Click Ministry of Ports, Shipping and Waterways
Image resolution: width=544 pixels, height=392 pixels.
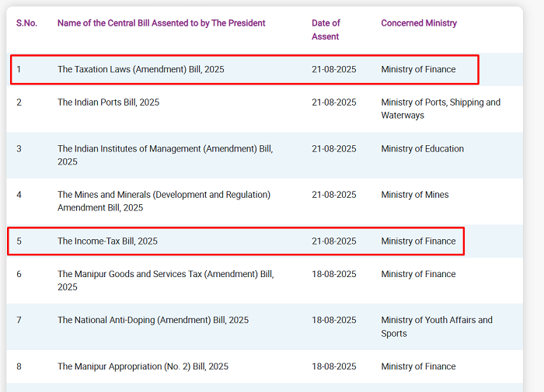441,109
